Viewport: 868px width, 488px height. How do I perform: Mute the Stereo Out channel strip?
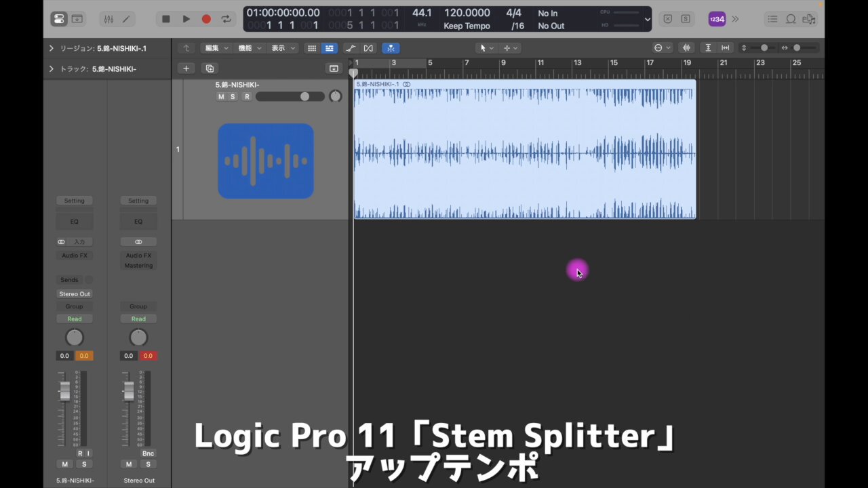(129, 464)
